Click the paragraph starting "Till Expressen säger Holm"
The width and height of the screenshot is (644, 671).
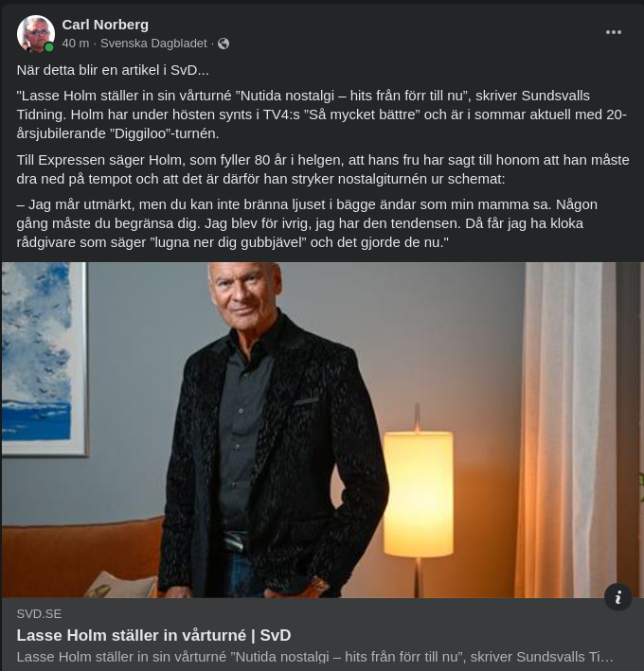tap(322, 168)
